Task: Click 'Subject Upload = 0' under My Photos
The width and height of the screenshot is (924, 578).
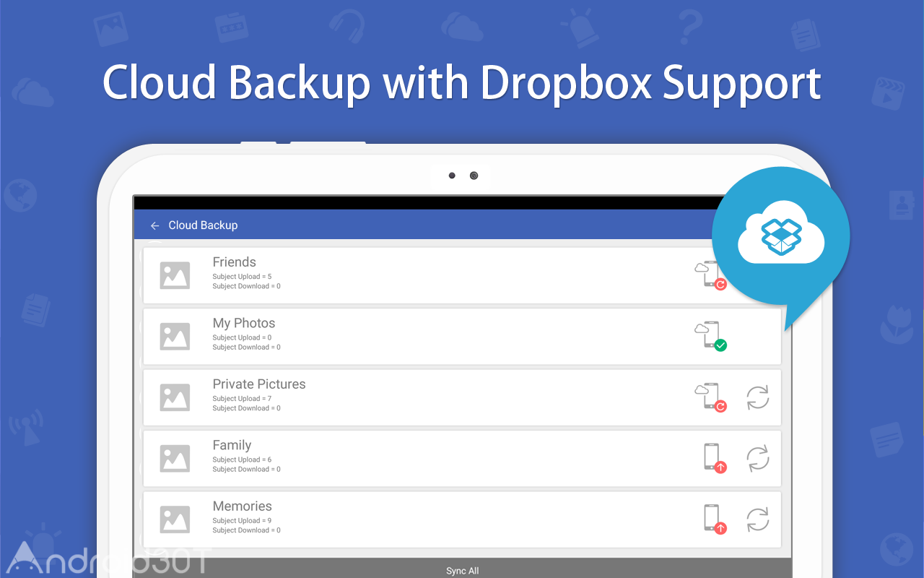Action: coord(242,337)
